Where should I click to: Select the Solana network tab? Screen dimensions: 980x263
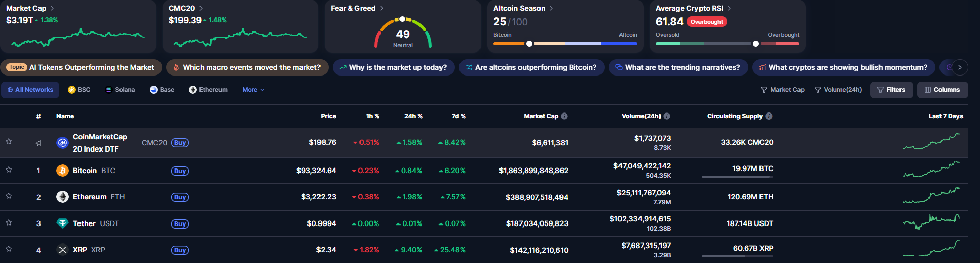120,90
